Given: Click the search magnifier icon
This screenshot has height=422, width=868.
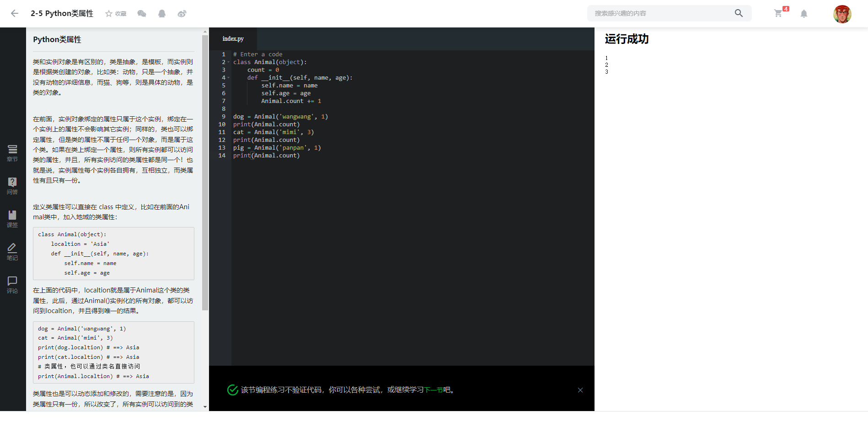Looking at the screenshot, I should coord(739,13).
